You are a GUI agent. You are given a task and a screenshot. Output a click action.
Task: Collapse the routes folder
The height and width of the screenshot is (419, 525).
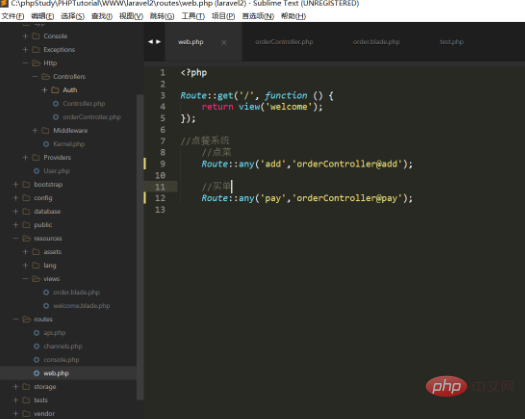pos(15,319)
